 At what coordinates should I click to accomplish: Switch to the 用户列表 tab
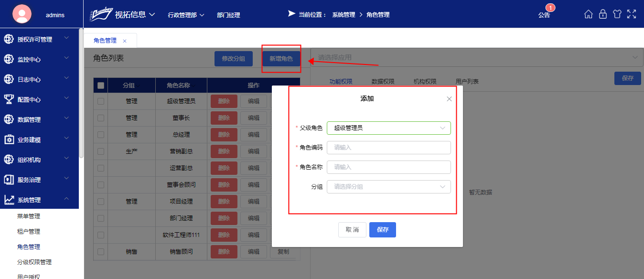(x=467, y=81)
